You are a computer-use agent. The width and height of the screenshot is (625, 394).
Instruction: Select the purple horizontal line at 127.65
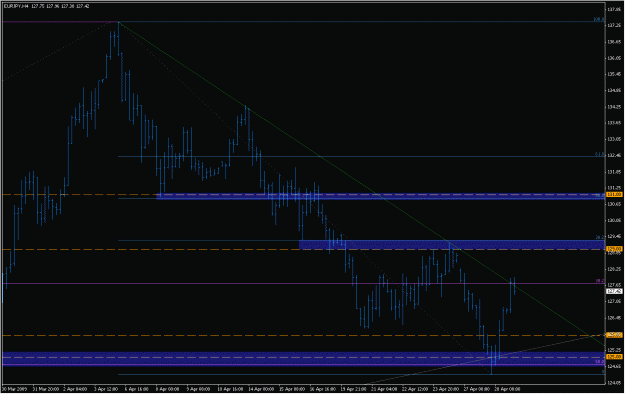tap(303, 284)
